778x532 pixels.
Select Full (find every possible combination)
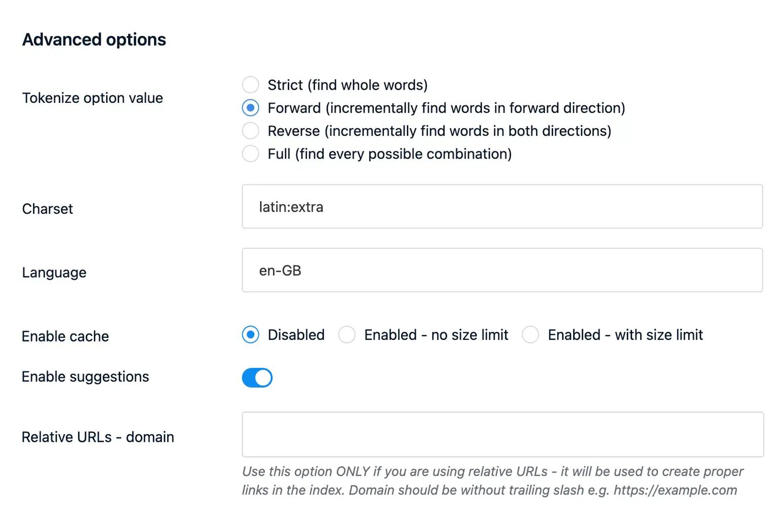(x=251, y=154)
